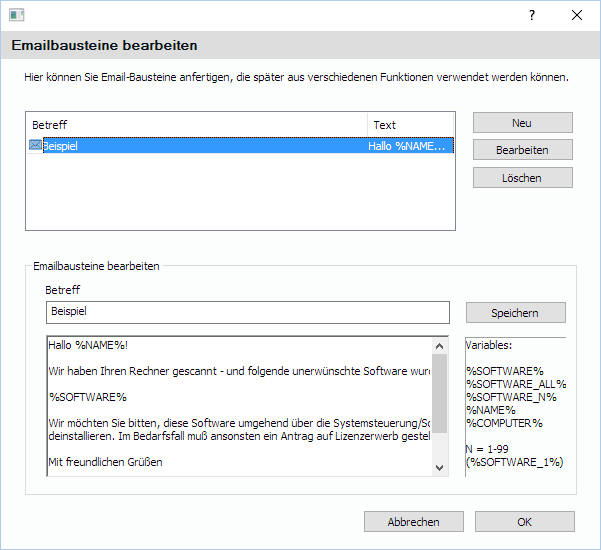Place cursor in the 'Hallo %NAME%!' line
601x550 pixels.
88,345
